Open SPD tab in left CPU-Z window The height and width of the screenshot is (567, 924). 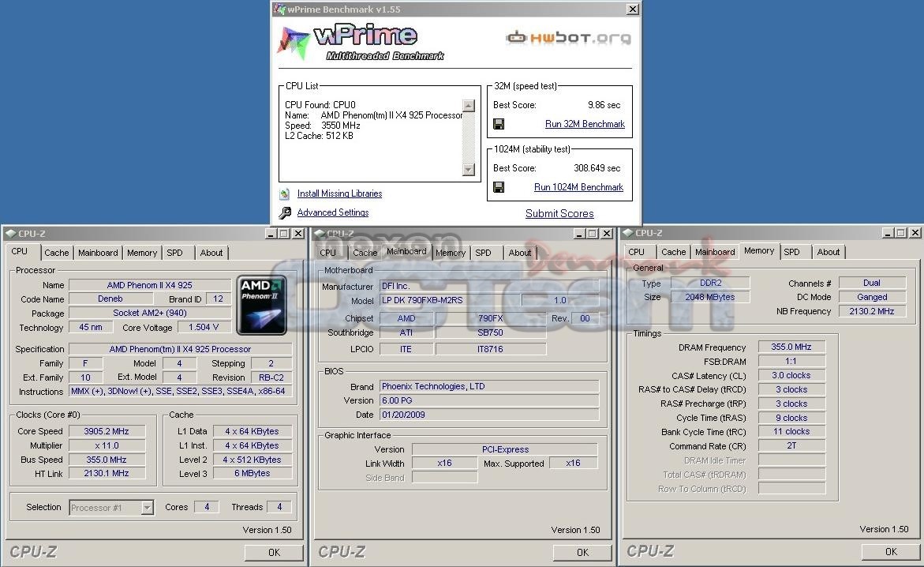tap(174, 253)
